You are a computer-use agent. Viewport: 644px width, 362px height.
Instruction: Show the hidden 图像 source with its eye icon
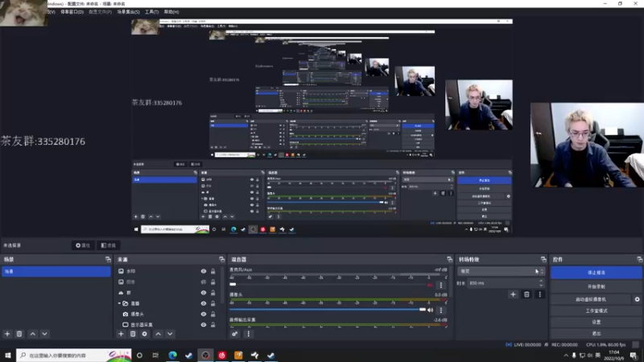204,282
